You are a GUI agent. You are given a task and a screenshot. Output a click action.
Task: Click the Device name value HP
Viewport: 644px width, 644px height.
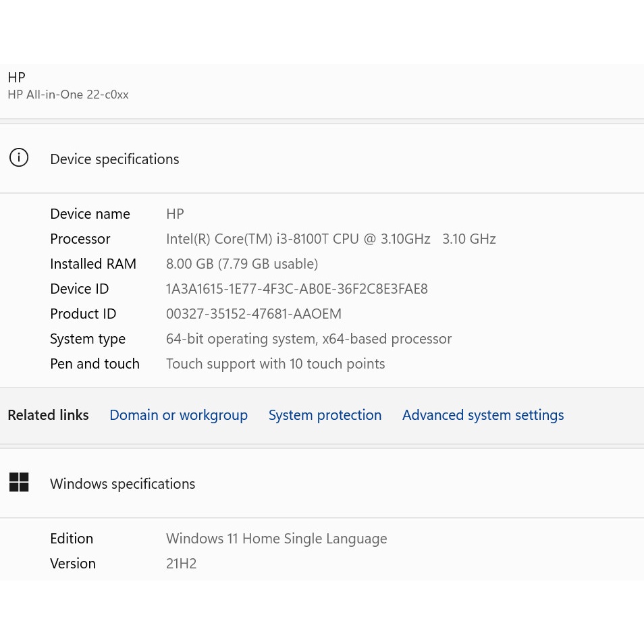tap(175, 214)
